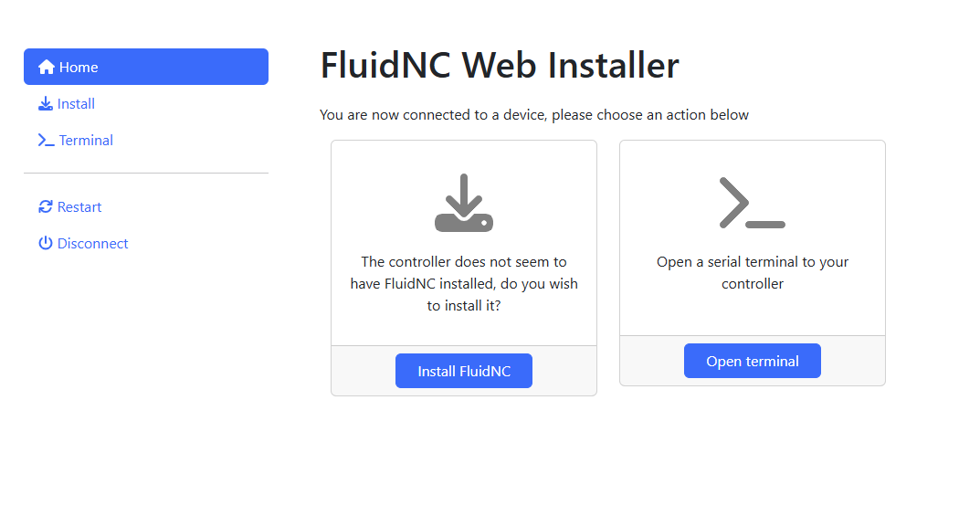Click the house icon in the sidebar
Image resolution: width=980 pixels, height=516 pixels.
coord(47,67)
